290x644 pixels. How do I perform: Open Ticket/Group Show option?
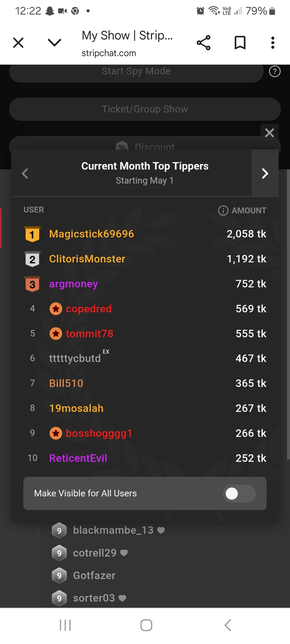tap(145, 109)
